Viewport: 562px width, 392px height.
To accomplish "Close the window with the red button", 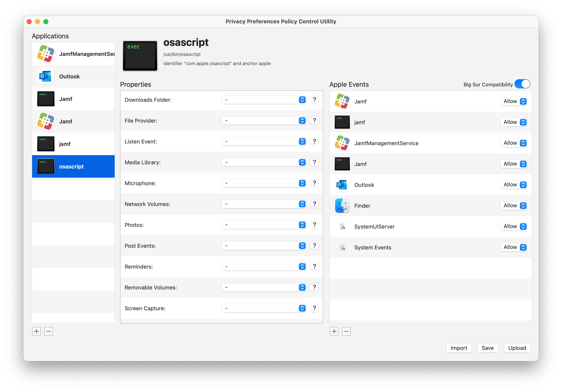I will (29, 21).
